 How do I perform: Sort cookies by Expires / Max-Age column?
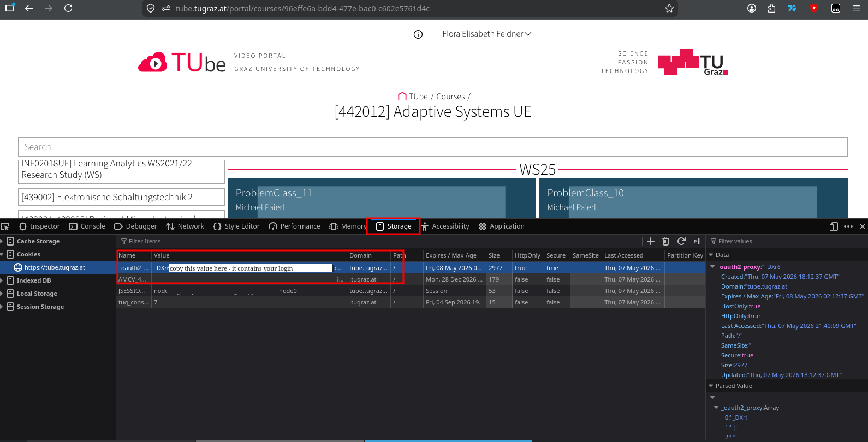coord(454,255)
